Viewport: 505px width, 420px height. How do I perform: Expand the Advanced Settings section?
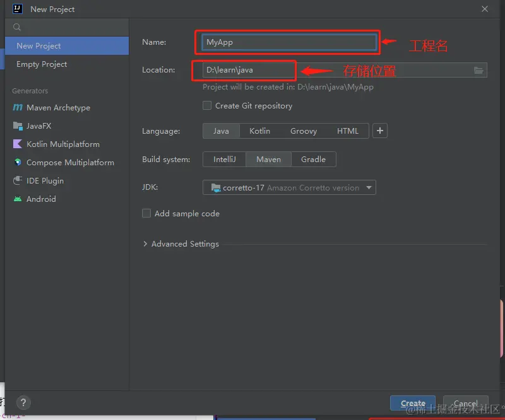(145, 244)
